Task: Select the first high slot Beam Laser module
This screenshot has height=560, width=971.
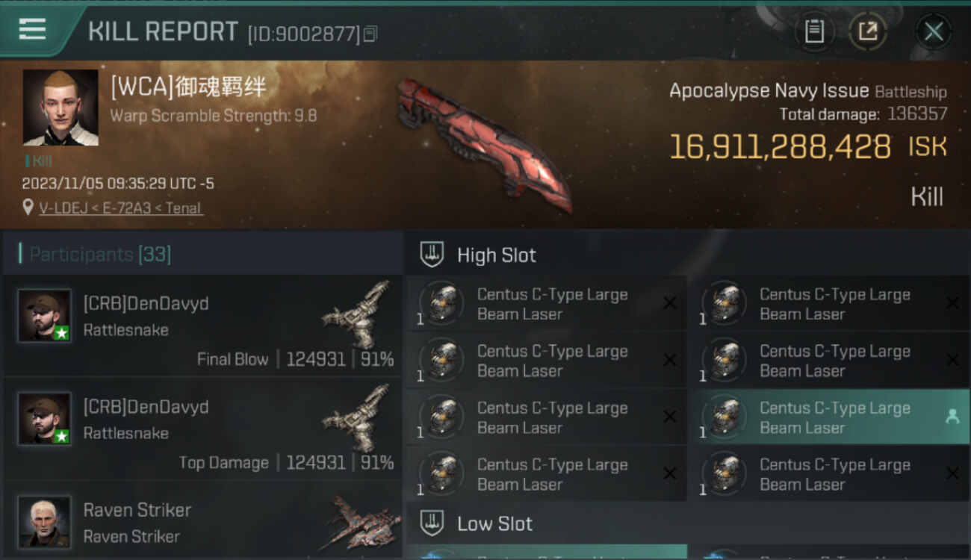Action: (x=547, y=304)
